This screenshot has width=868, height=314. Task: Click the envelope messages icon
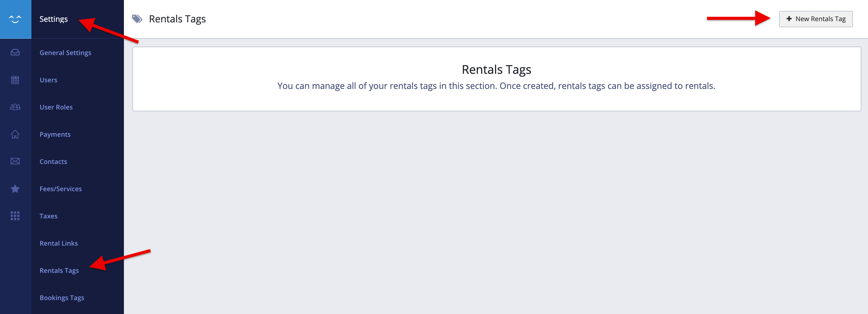(15, 161)
